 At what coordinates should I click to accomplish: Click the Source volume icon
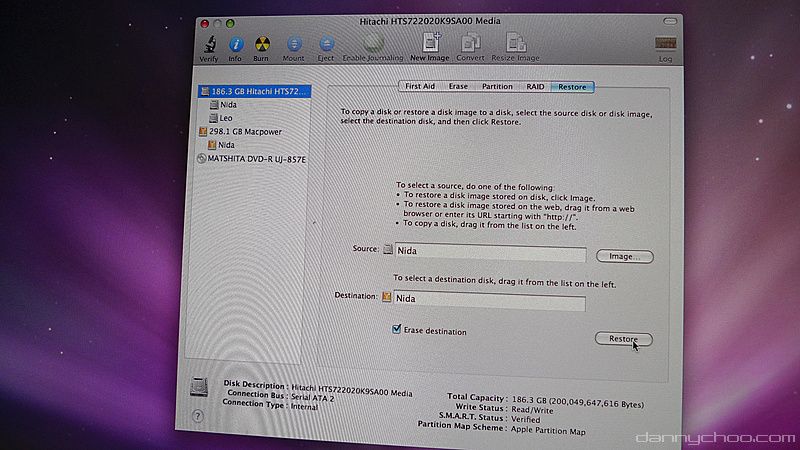pyautogui.click(x=388, y=249)
